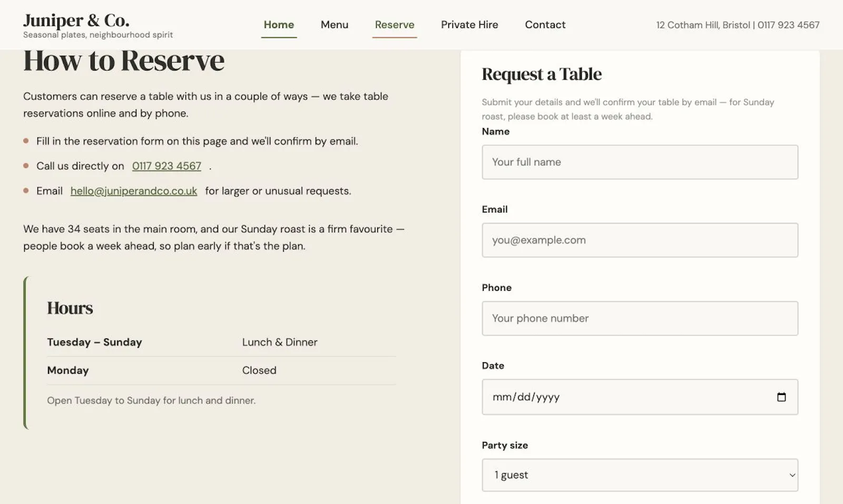Click the 'Phone' field label

(x=497, y=288)
